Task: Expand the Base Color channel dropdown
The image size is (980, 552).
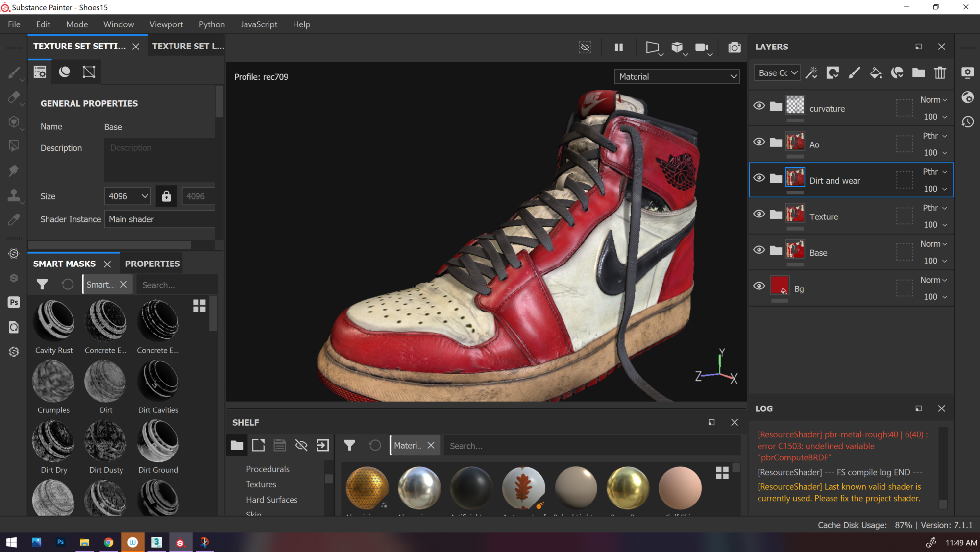Action: 777,73
